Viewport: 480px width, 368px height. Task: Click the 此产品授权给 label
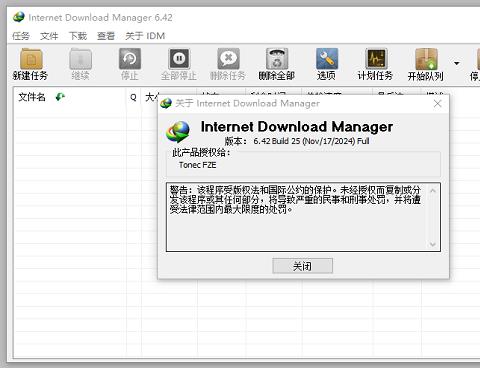[x=201, y=153]
